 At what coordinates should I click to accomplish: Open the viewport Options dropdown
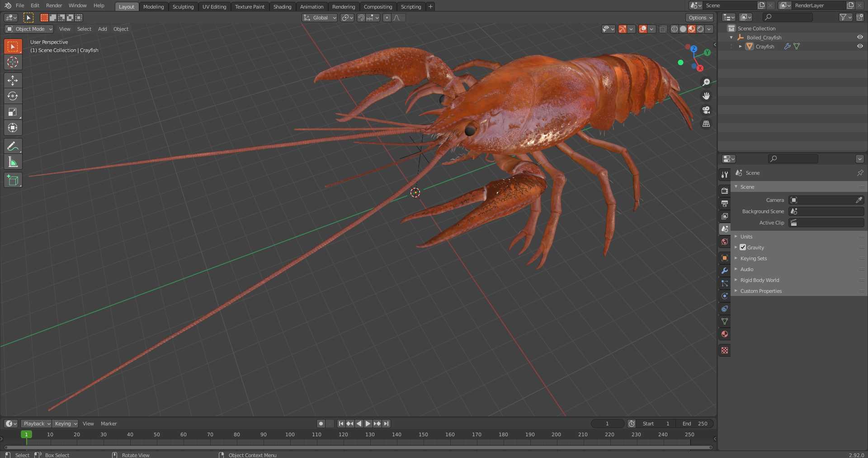[x=700, y=18]
